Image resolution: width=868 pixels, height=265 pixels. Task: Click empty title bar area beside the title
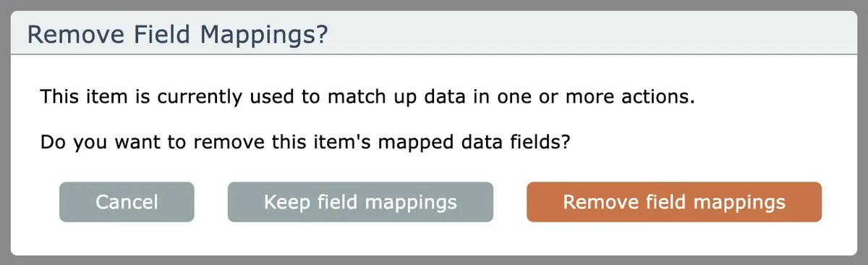pos(579,34)
